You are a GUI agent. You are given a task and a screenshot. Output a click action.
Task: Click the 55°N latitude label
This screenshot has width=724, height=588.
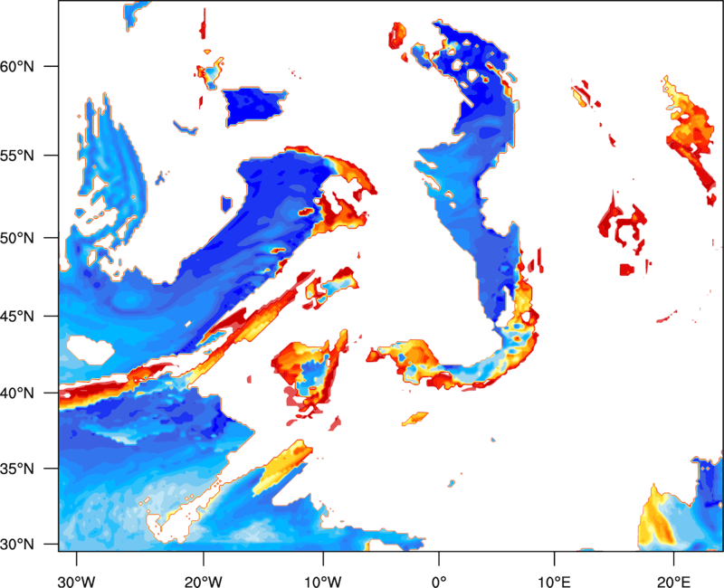(x=17, y=156)
